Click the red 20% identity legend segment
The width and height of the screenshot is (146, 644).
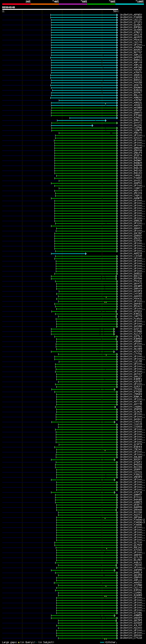(x=16, y=4)
